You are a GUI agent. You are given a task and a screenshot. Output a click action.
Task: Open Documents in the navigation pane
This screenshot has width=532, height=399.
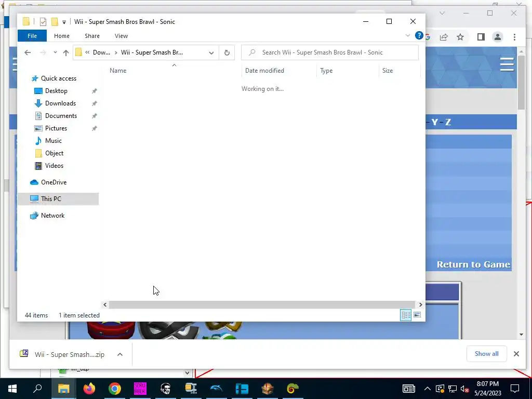click(61, 116)
